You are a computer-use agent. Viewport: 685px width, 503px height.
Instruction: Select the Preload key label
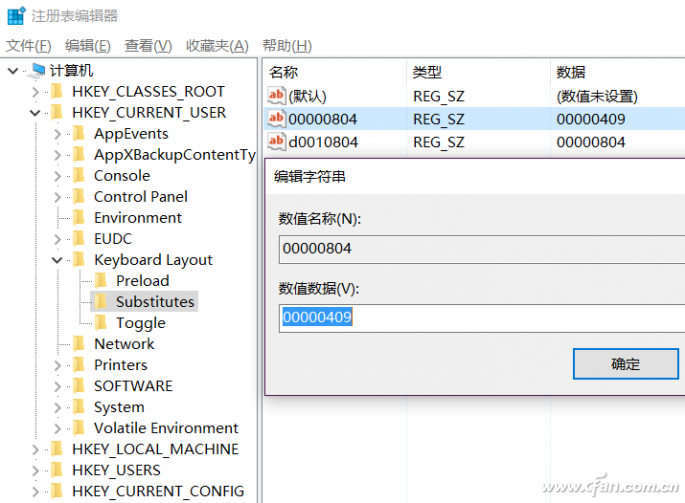tap(142, 281)
